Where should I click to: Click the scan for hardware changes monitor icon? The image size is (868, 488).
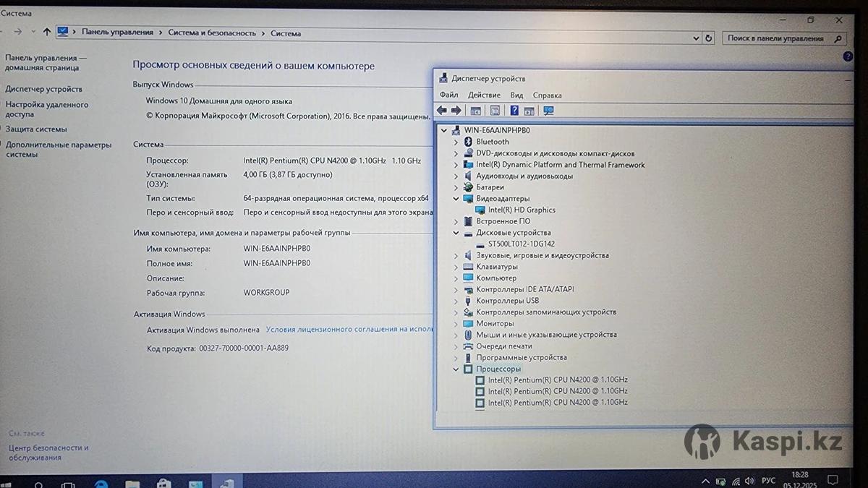pos(548,111)
